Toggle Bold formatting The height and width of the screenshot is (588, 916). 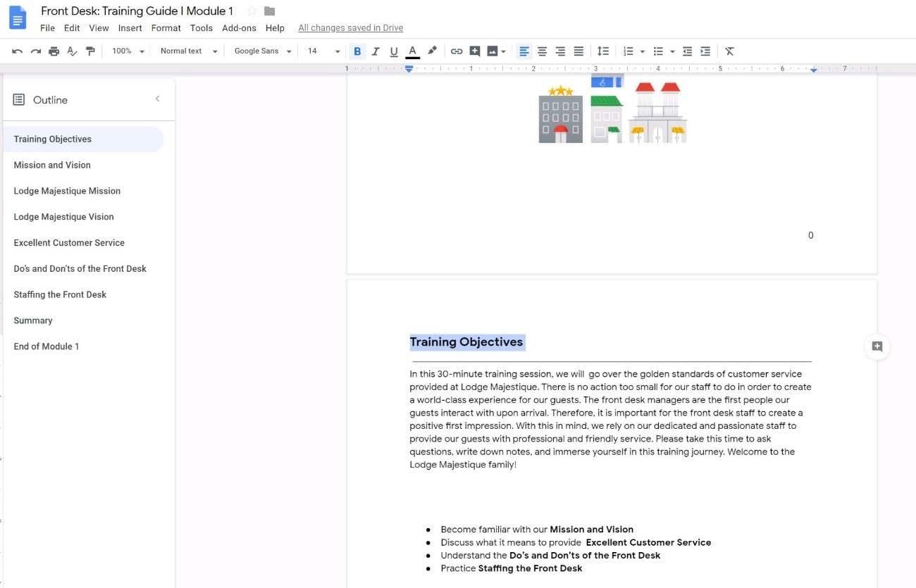[357, 51]
